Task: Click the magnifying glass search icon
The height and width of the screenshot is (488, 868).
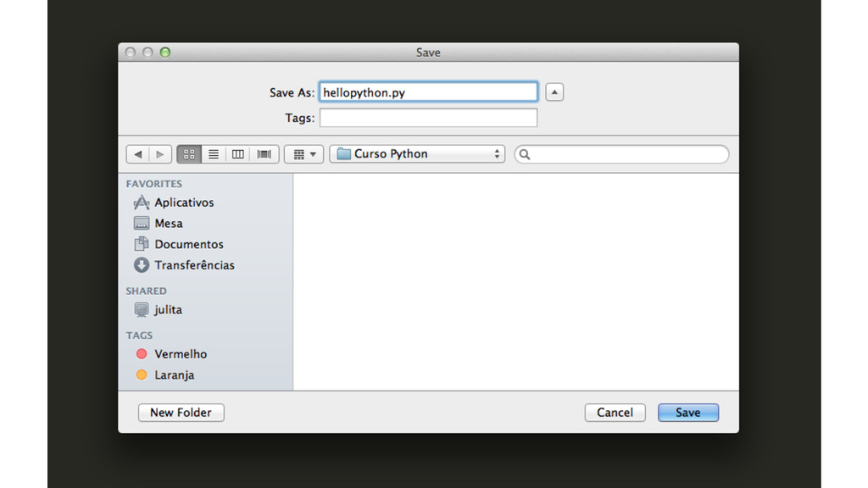Action: [x=525, y=154]
